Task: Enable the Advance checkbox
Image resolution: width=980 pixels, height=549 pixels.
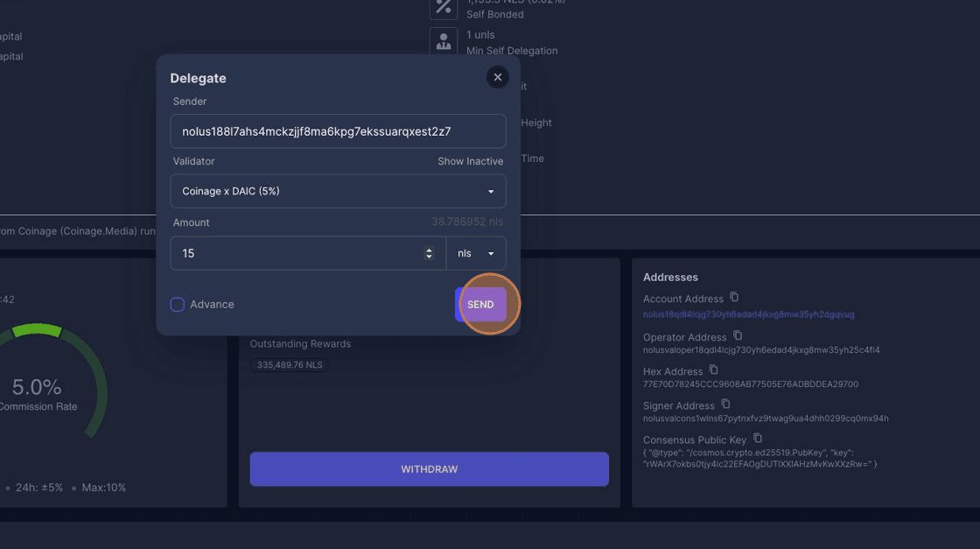Action: pos(178,305)
